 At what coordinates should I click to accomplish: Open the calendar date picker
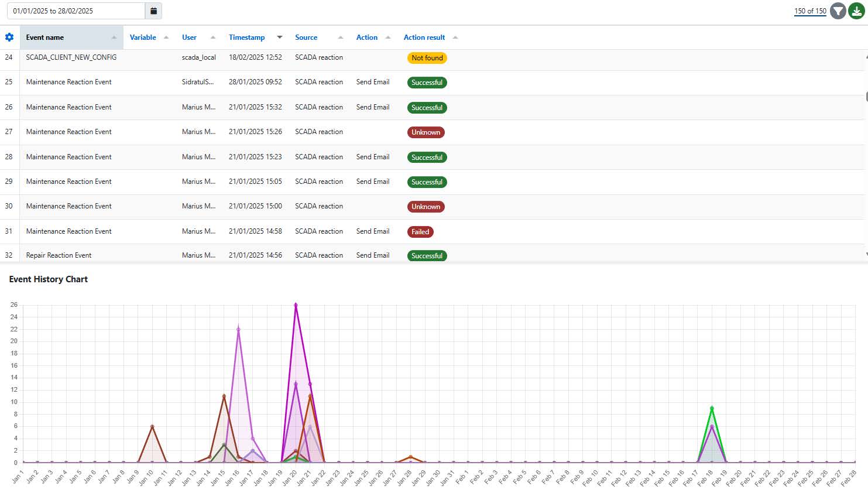153,11
